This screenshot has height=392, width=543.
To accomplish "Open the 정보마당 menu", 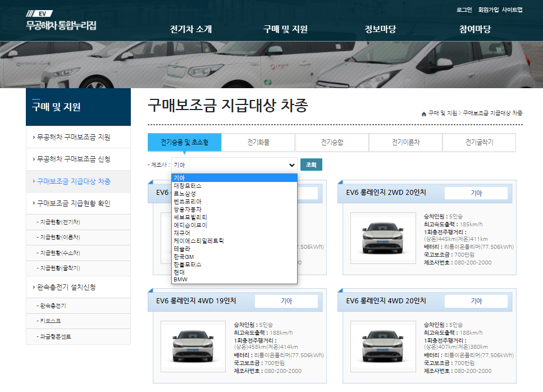I will (380, 29).
